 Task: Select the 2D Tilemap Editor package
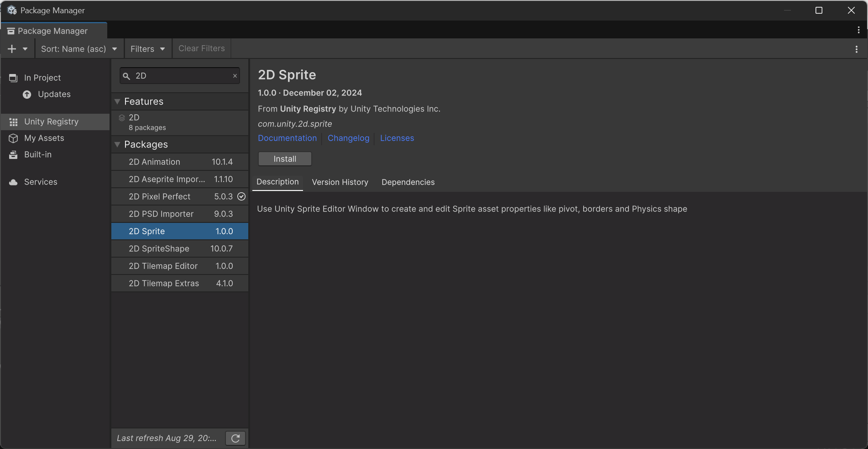(x=180, y=266)
